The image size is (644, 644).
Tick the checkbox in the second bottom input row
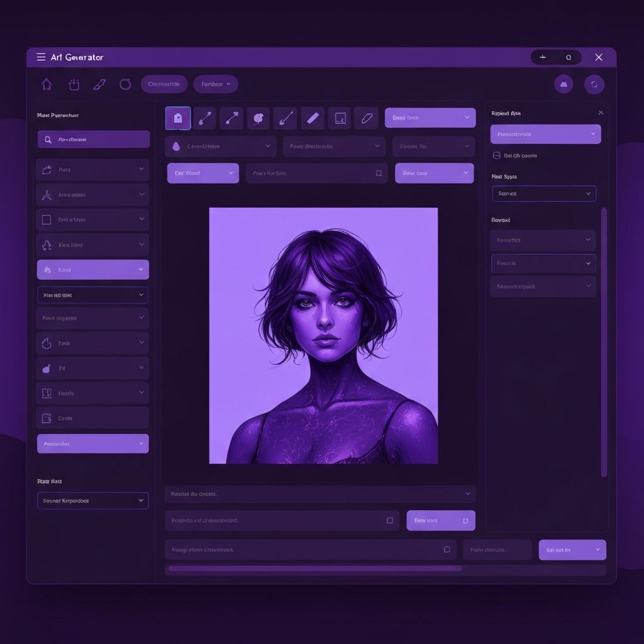[x=390, y=520]
